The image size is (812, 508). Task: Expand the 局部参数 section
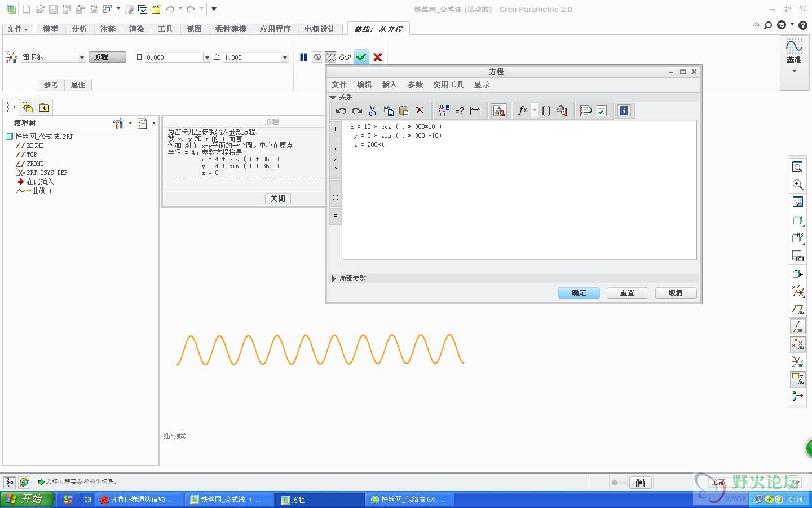tap(334, 278)
